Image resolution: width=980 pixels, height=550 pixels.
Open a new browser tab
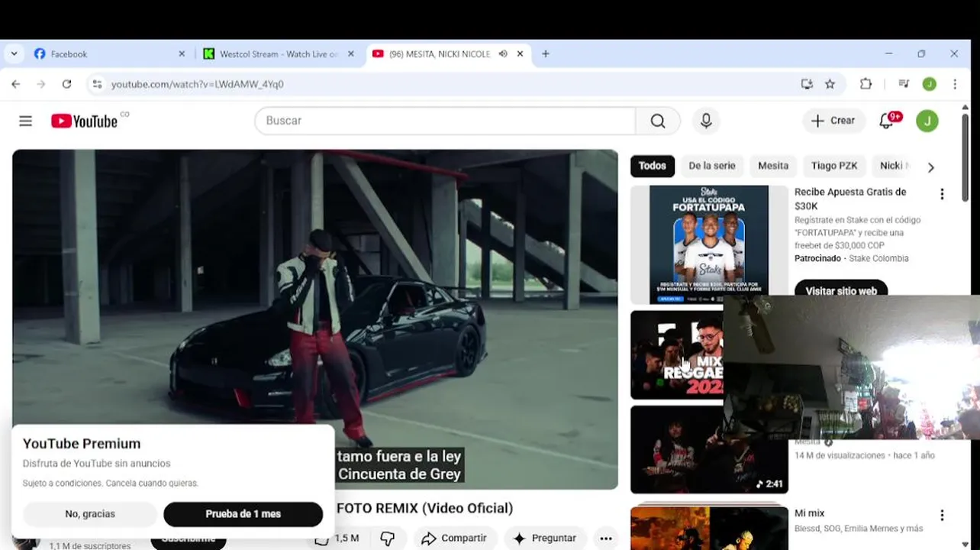coord(545,54)
